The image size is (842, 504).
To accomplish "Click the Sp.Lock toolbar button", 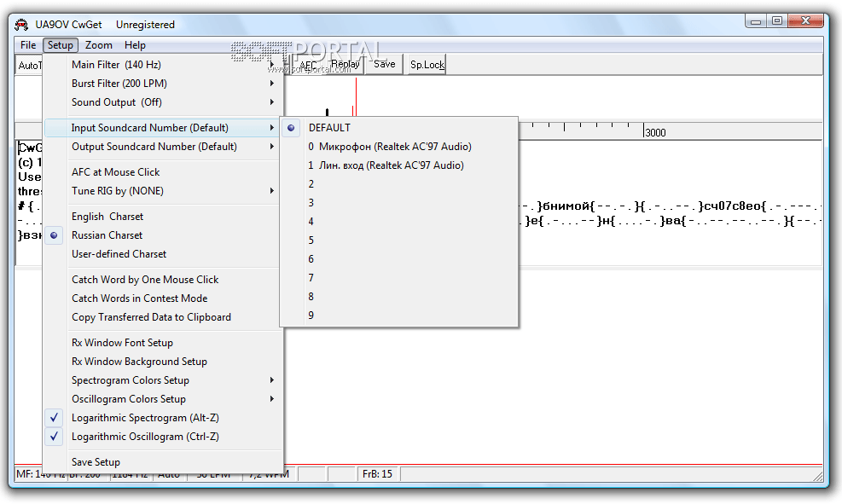I will coord(427,65).
